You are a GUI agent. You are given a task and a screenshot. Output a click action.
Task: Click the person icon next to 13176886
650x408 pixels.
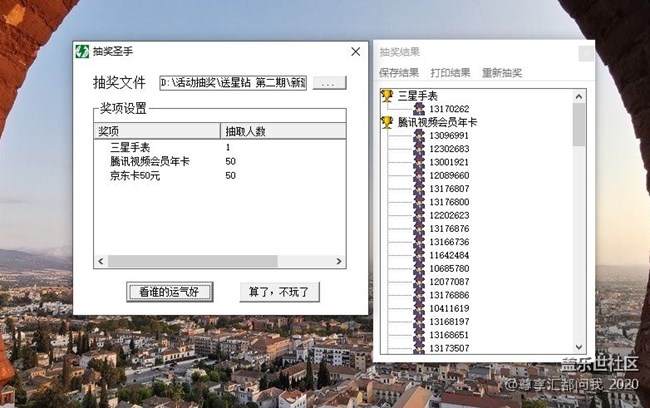pyautogui.click(x=419, y=295)
